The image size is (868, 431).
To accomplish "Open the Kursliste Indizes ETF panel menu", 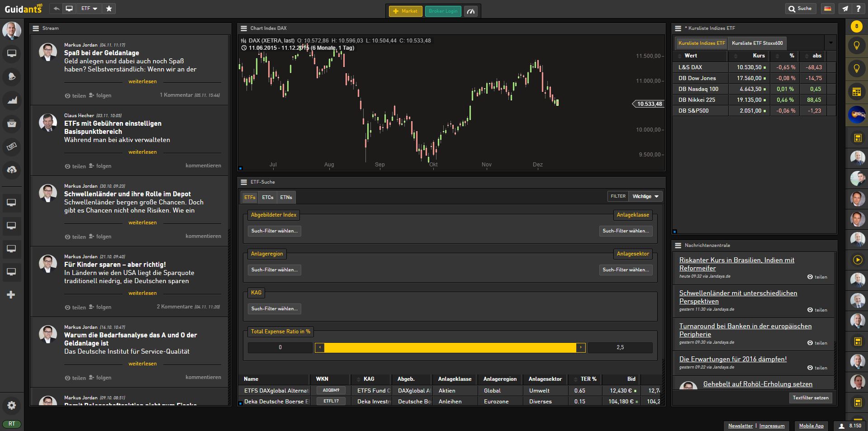I will coord(678,28).
